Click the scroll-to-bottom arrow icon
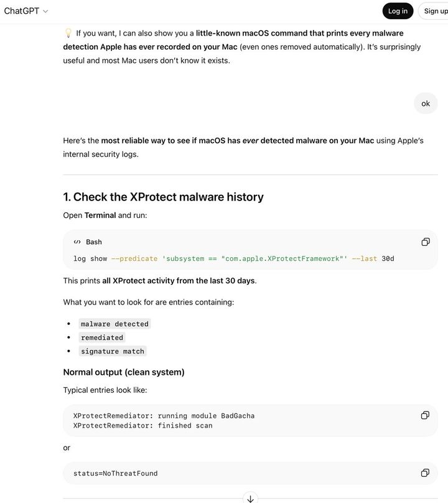 click(250, 498)
